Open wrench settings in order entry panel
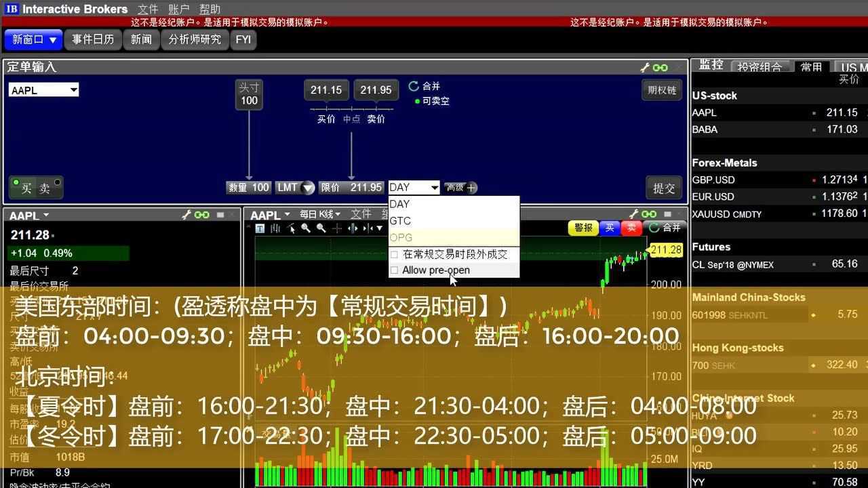The image size is (868, 488). coord(645,67)
